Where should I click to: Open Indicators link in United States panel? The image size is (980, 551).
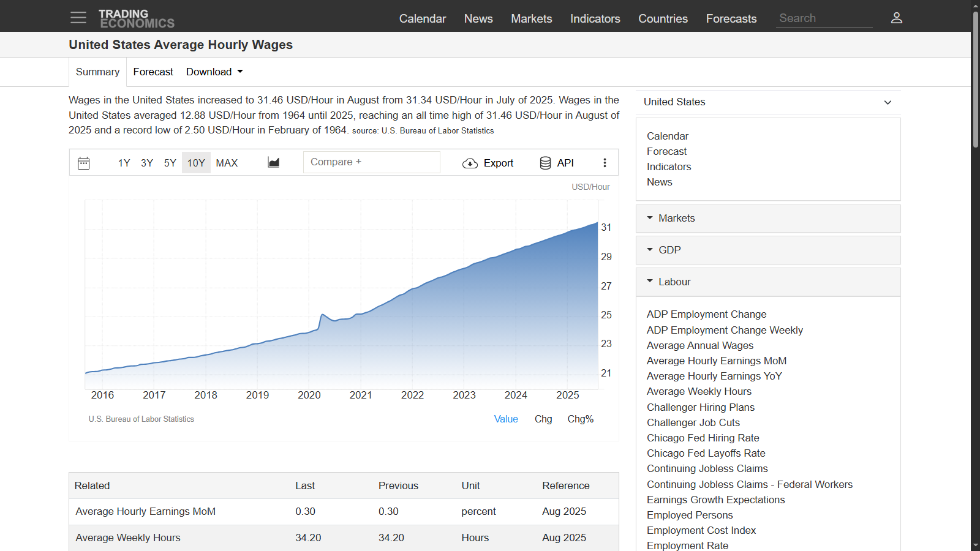669,167
